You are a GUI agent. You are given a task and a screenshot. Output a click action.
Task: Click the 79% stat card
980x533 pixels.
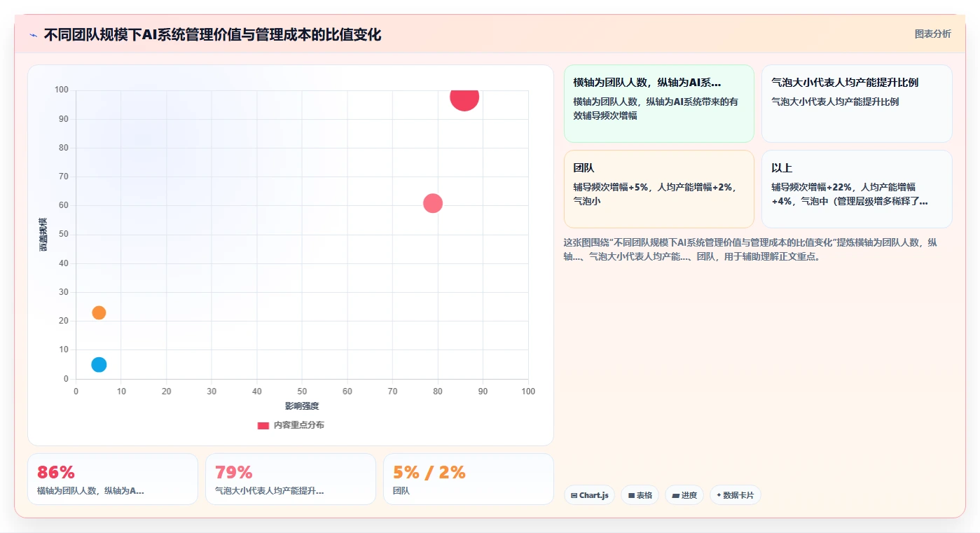[291, 479]
